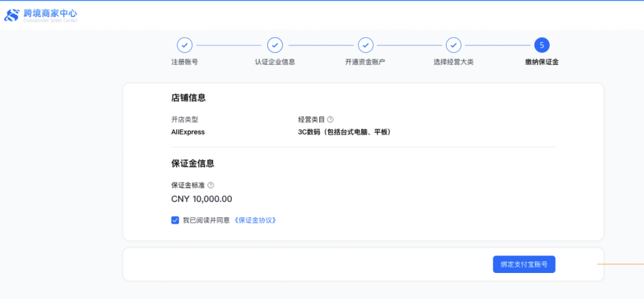This screenshot has height=299, width=644.
Task: Open the 《保证金协议》 link
Action: 255,220
